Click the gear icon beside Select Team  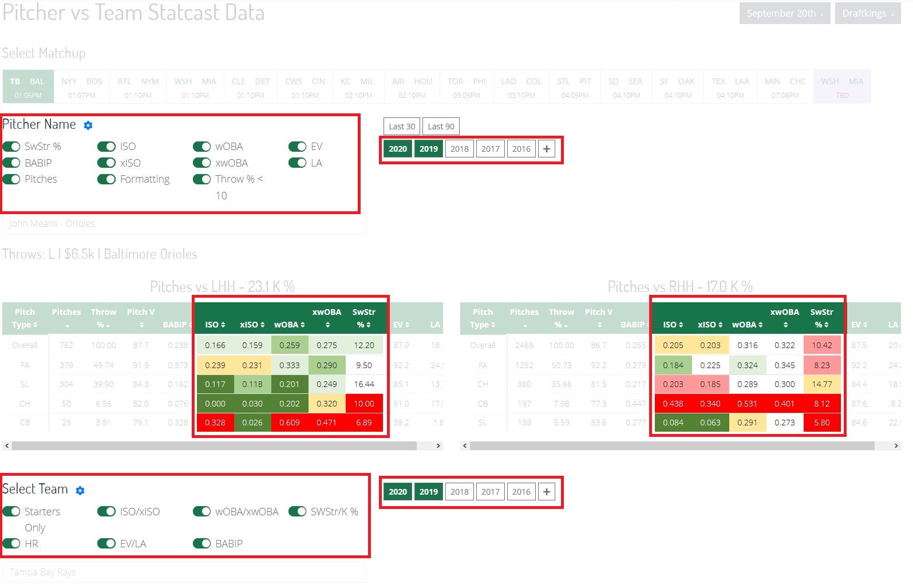(x=80, y=491)
